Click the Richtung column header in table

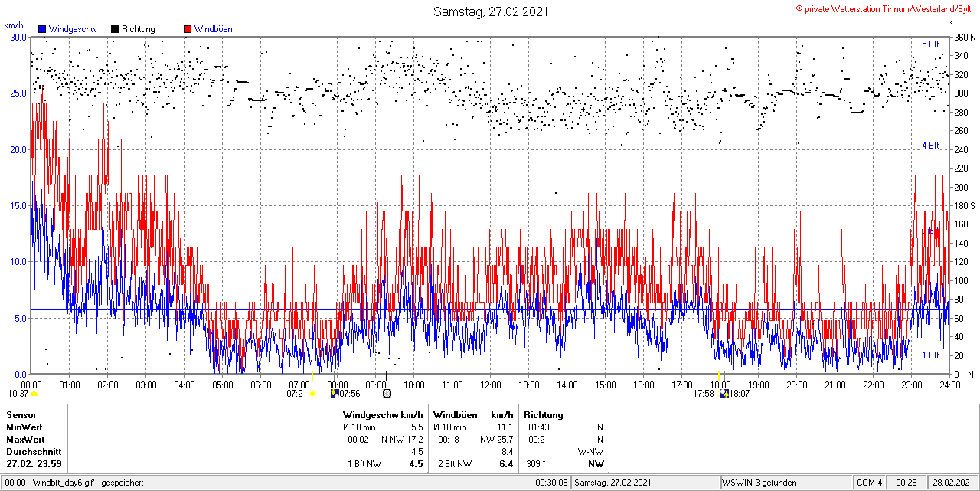coord(544,414)
